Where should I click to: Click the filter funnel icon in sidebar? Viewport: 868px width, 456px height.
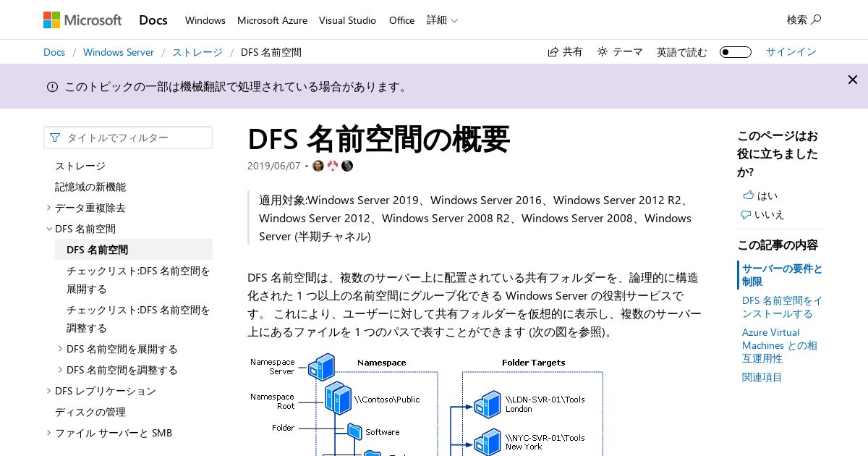click(x=55, y=138)
